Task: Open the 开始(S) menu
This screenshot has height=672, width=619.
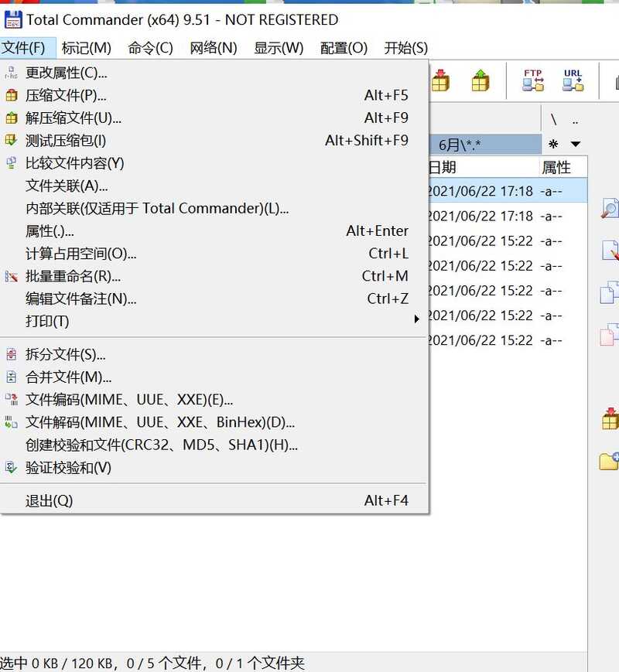Action: (x=405, y=48)
